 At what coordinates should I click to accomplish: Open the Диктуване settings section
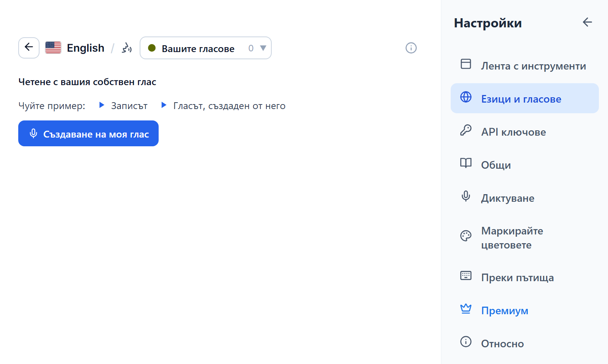[525, 198]
